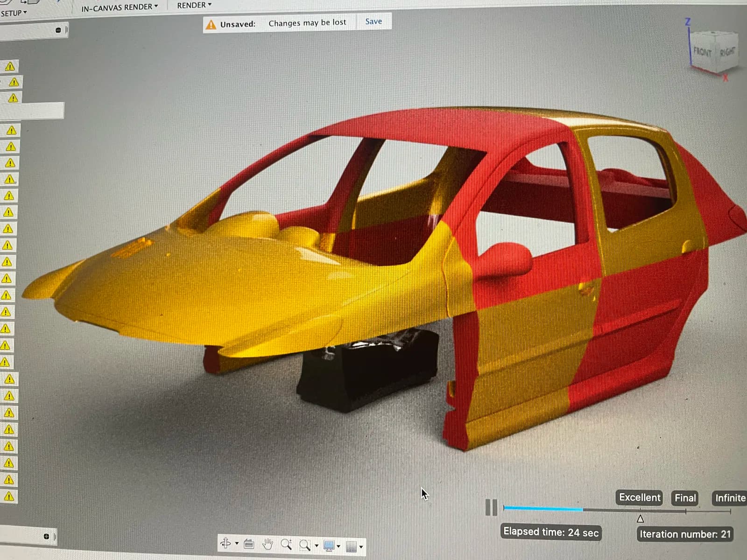Click the Look At icon

coord(249,544)
